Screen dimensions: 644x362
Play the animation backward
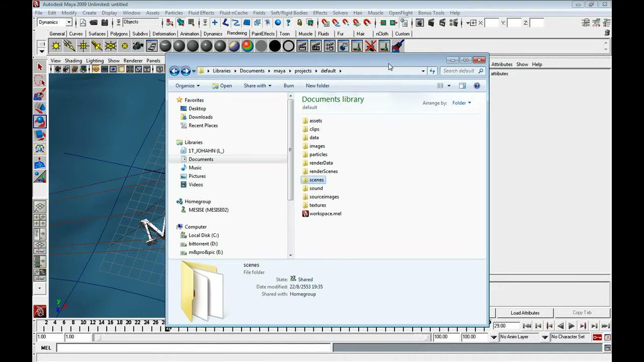click(560, 326)
